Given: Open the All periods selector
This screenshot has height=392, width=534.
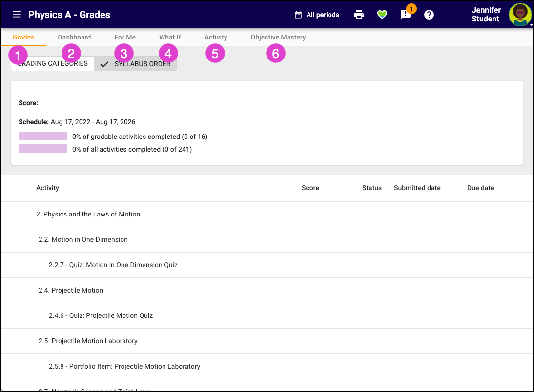Looking at the screenshot, I should click(317, 15).
